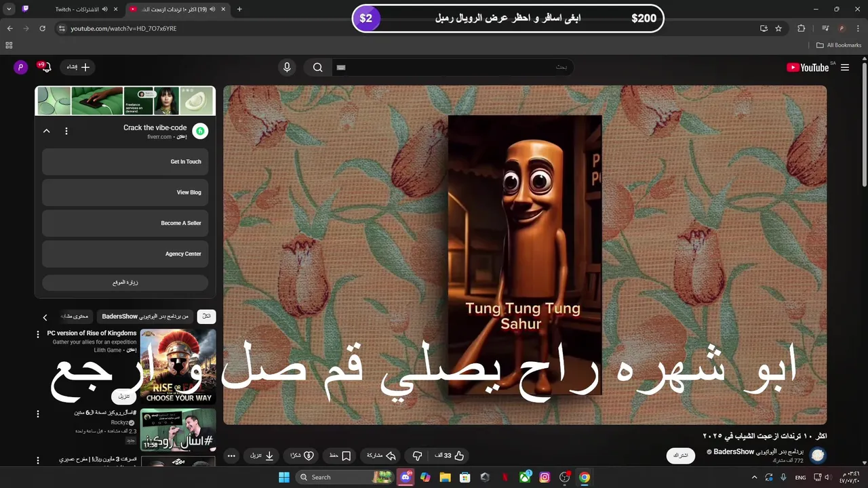Click the Thanks heart-dollar button

point(302,455)
